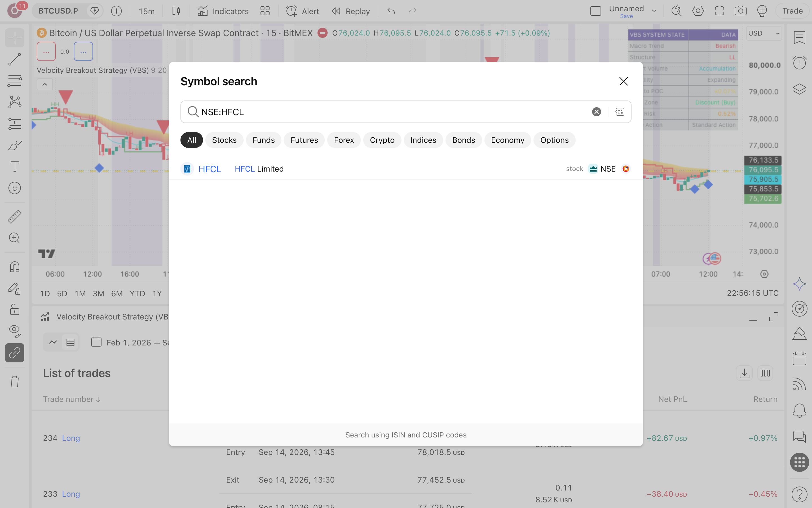Filter results by Stocks

coord(224,140)
